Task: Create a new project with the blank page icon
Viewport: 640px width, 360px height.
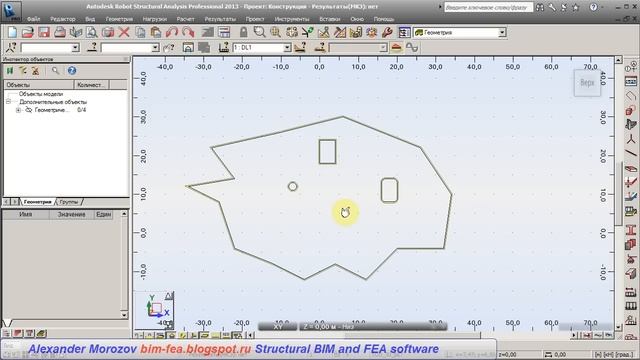Action: pos(12,32)
